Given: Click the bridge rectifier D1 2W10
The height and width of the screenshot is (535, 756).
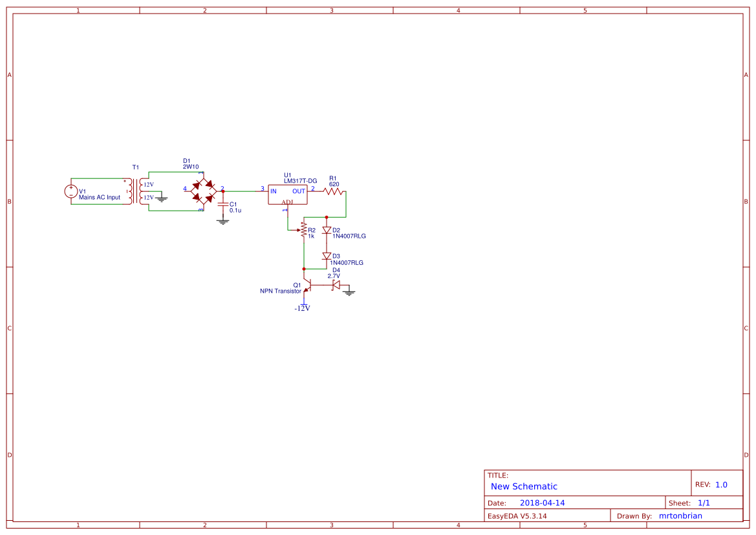Looking at the screenshot, I should click(203, 192).
